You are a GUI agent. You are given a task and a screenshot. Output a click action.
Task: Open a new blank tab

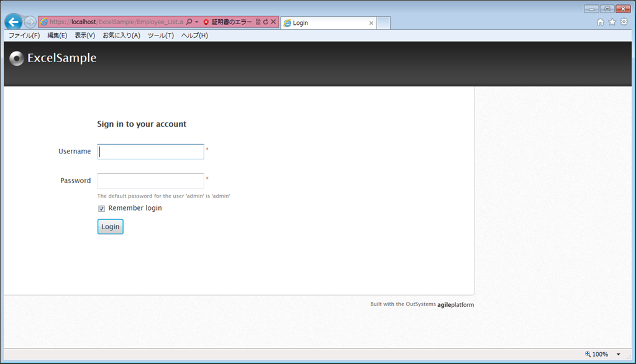[x=383, y=23]
